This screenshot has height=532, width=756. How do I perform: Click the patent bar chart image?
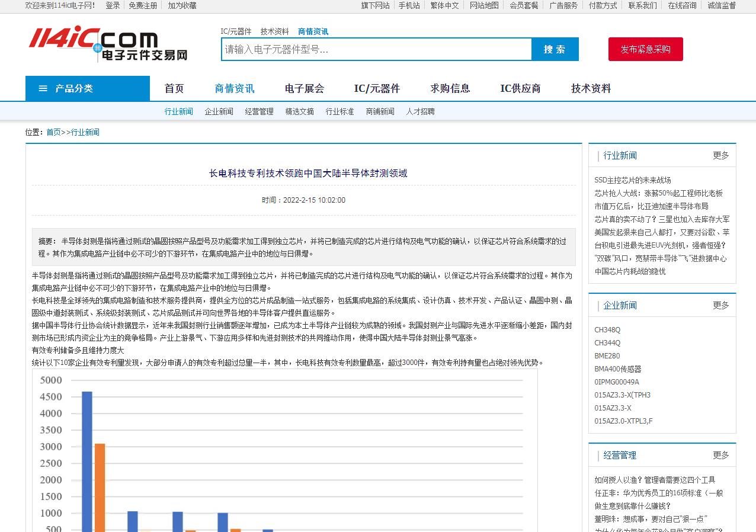[x=285, y=450]
